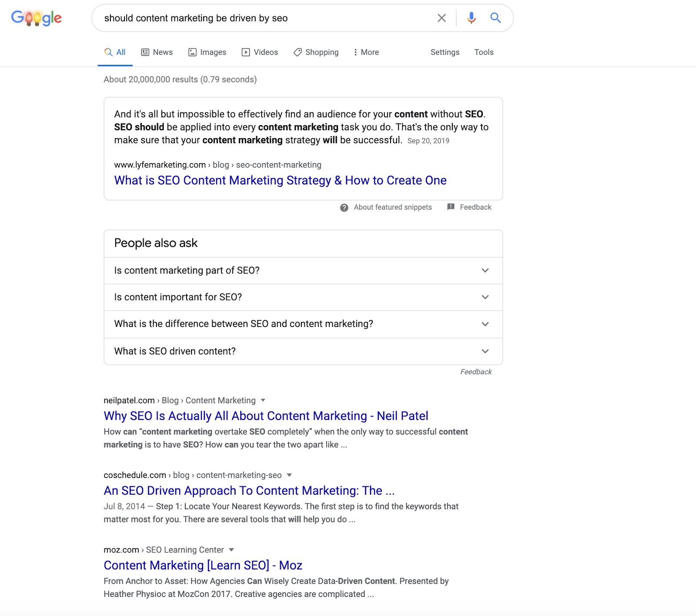
Task: Expand 'Is content marketing part of SEO?'
Action: pos(303,271)
